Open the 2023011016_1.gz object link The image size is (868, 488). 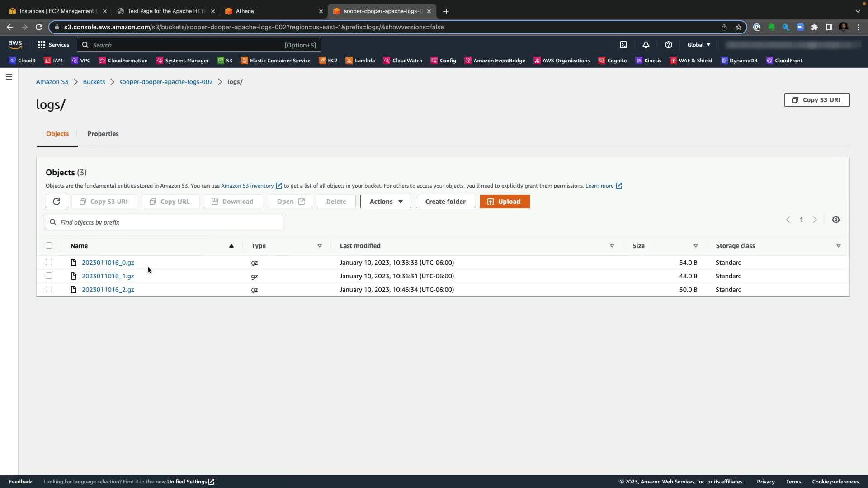[x=108, y=276]
